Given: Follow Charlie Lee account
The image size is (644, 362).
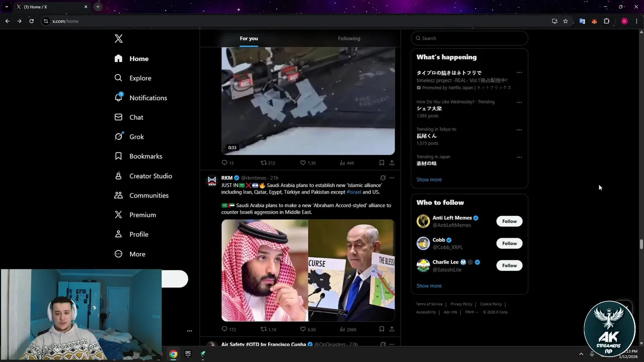Looking at the screenshot, I should (x=509, y=265).
